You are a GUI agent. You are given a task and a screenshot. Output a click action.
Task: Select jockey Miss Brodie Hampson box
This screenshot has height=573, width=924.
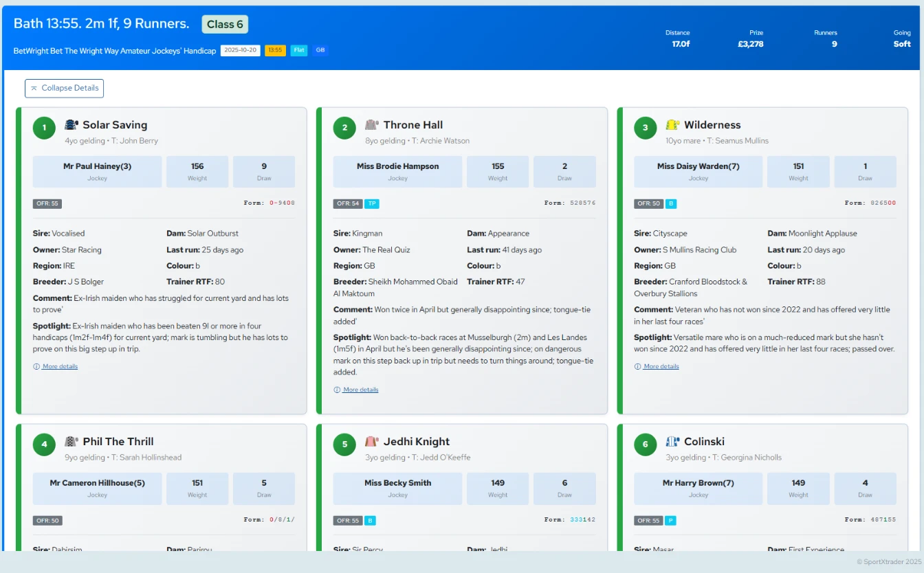point(397,171)
